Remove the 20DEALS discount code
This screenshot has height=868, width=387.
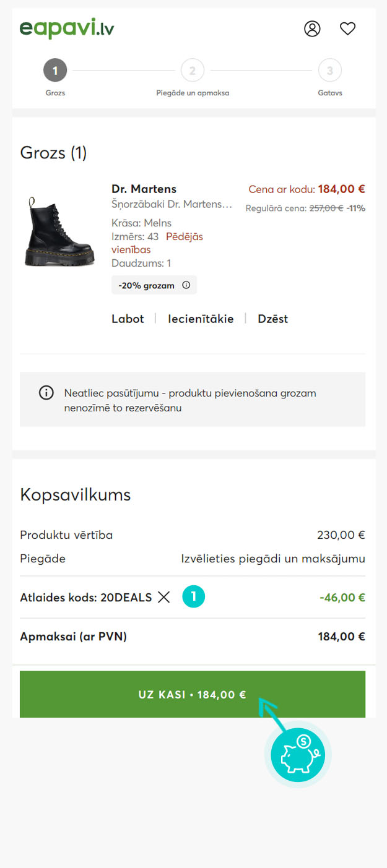click(163, 597)
